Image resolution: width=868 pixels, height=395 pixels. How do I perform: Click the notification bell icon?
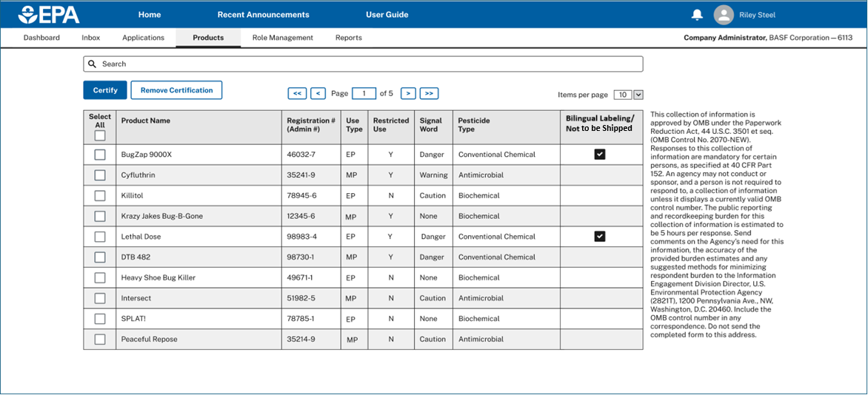pos(697,15)
